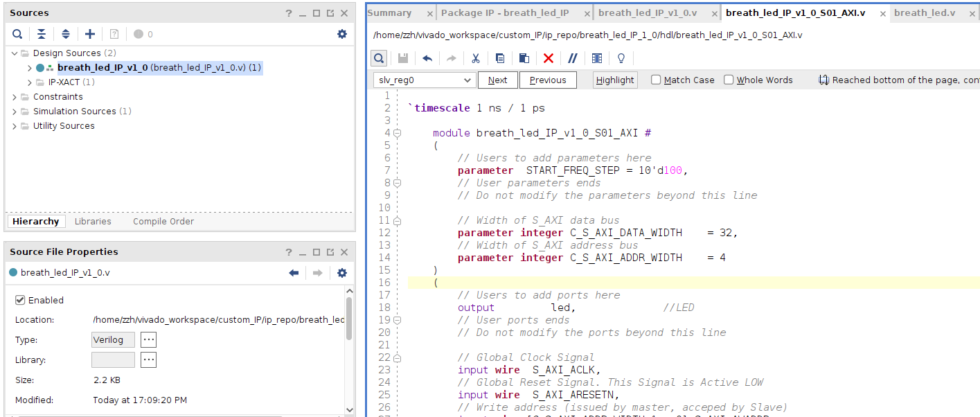Go to previous object in Source File Properties
This screenshot has width=980, height=417.
294,273
